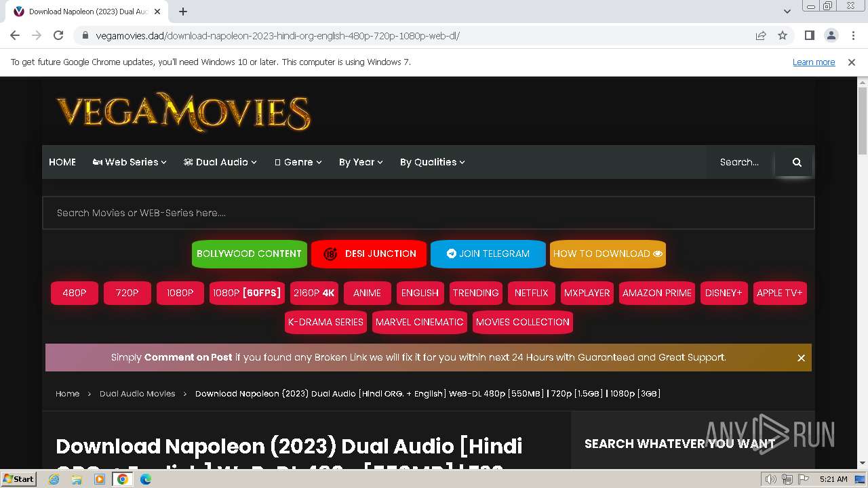Open the Learn more link
Image resolution: width=868 pixels, height=488 pixels.
tap(814, 62)
